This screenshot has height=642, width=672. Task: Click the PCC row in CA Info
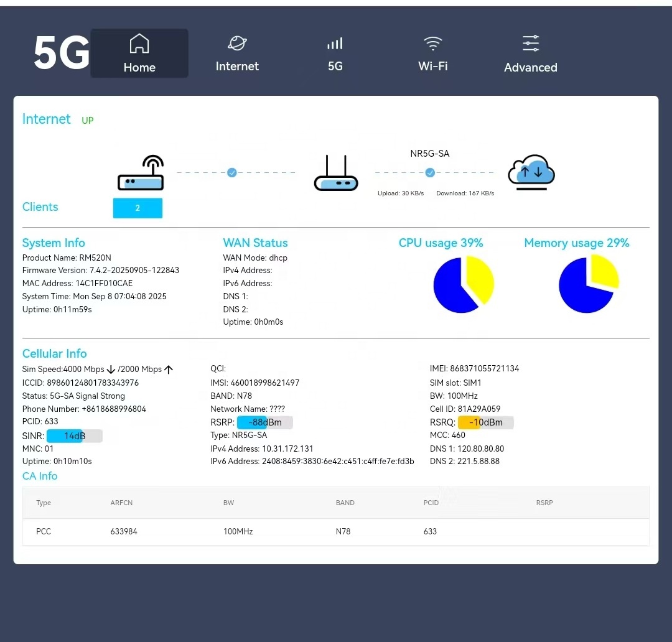336,531
